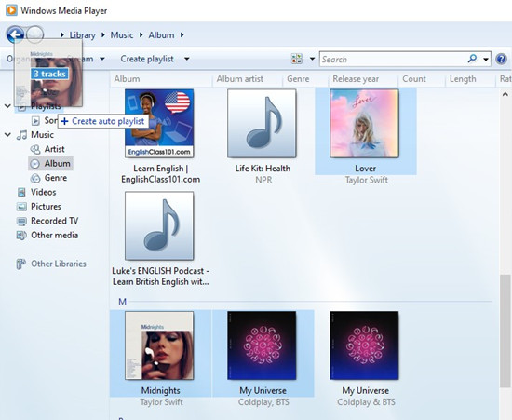Open the search options dropdown arrow

point(486,60)
